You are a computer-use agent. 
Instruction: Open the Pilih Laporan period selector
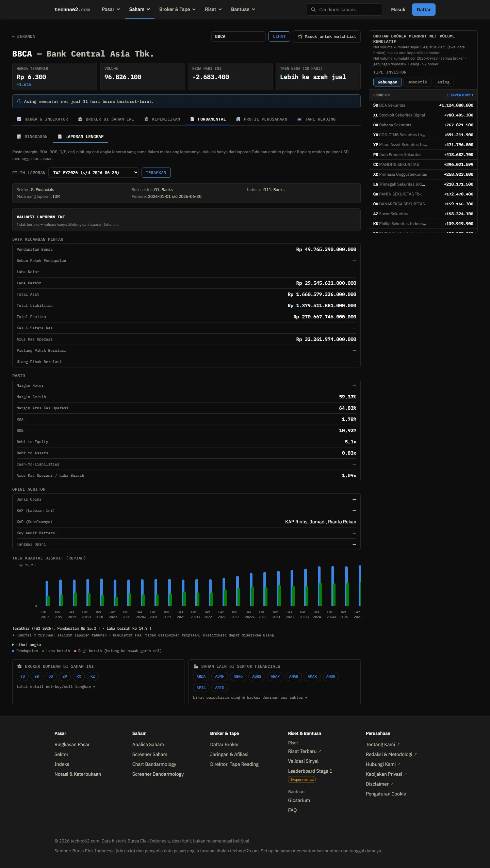click(x=94, y=173)
